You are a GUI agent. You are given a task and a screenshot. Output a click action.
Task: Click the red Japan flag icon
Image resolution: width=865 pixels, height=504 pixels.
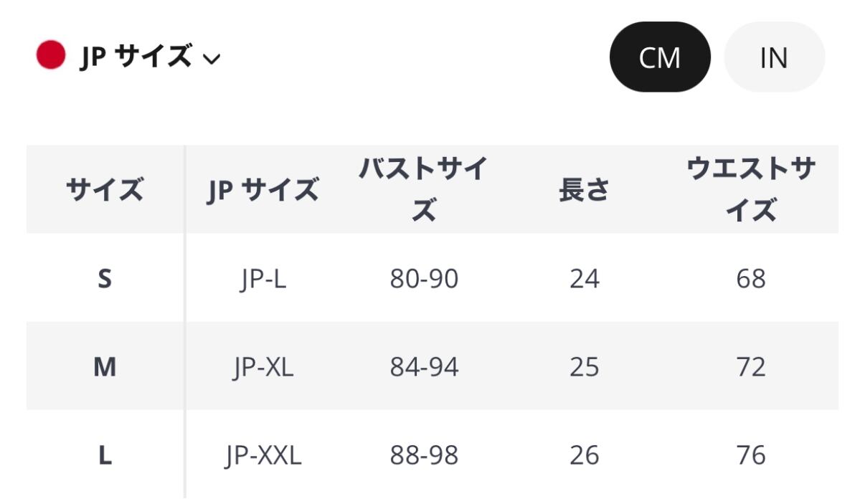click(x=51, y=55)
